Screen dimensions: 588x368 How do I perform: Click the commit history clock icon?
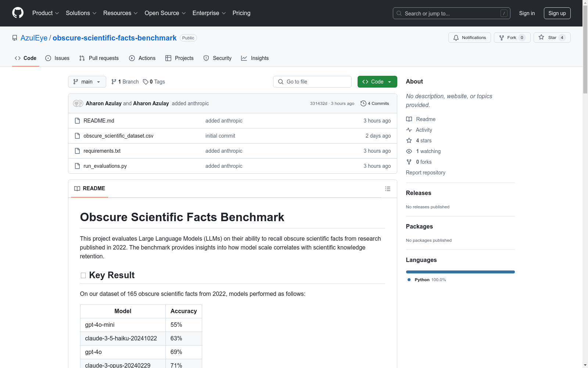pyautogui.click(x=363, y=103)
